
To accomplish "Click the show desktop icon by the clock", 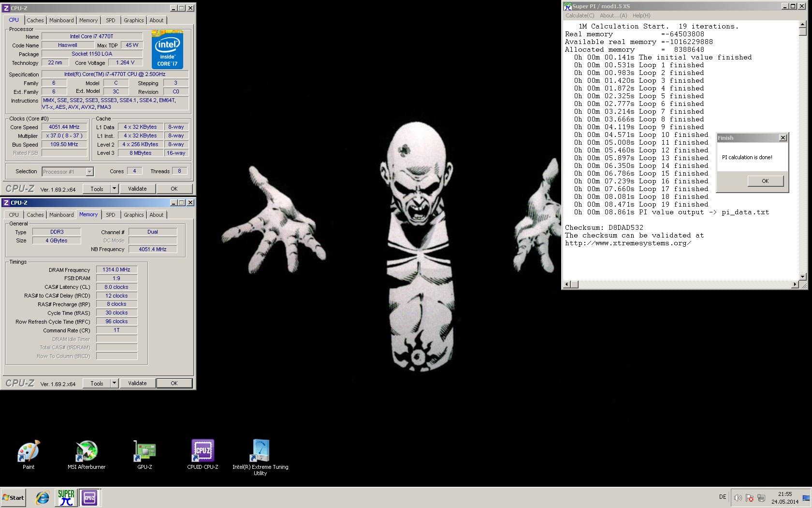I will (806, 498).
